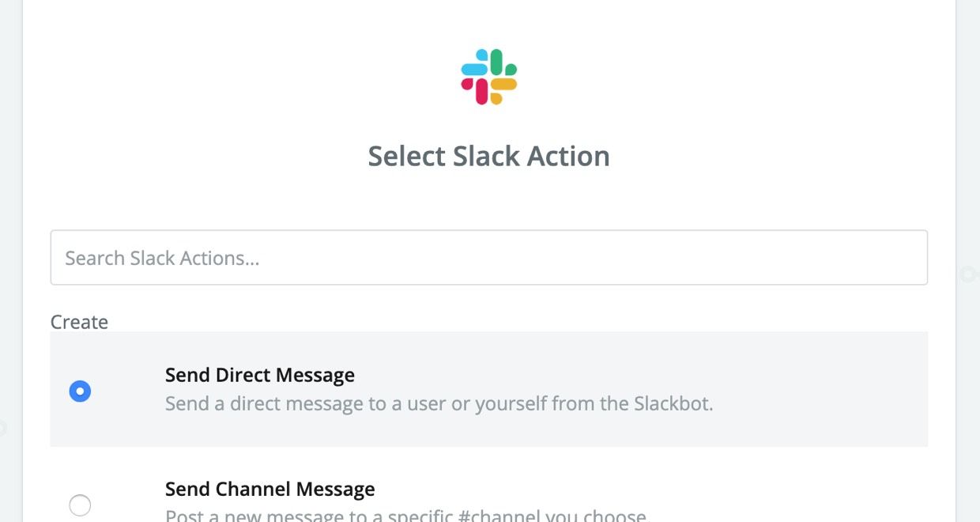The width and height of the screenshot is (980, 522).
Task: Click the Slackbot direct message description text
Action: tap(439, 404)
